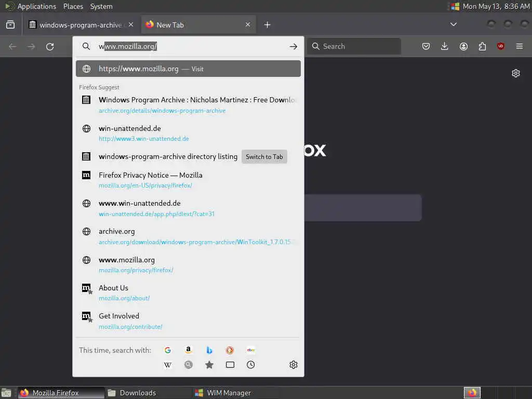The width and height of the screenshot is (532, 399).
Task: Open the win-unattended.de www3 suggestion
Action: (x=188, y=134)
